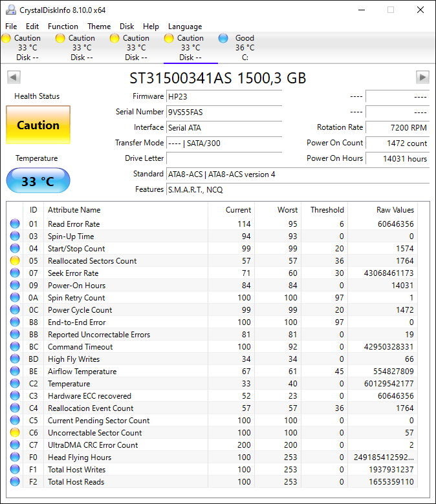Click the drive title ST31500341AS 1500,3 GB
The width and height of the screenshot is (436, 504).
click(218, 78)
